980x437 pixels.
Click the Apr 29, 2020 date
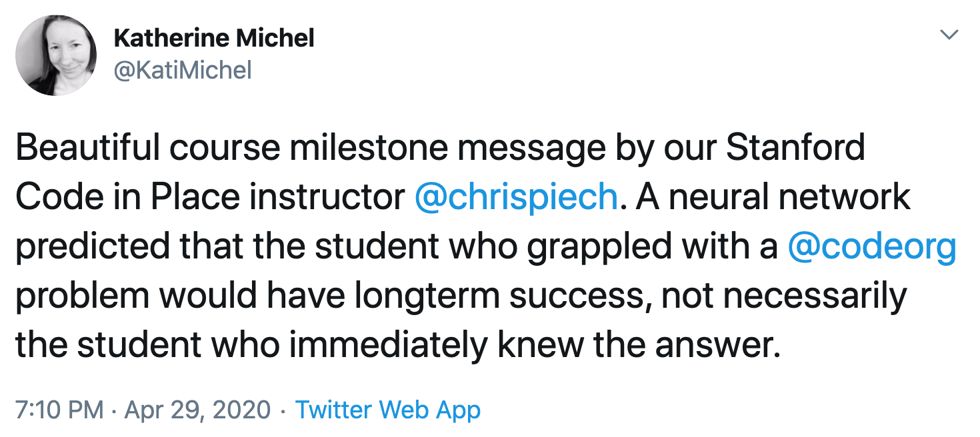coord(197,410)
